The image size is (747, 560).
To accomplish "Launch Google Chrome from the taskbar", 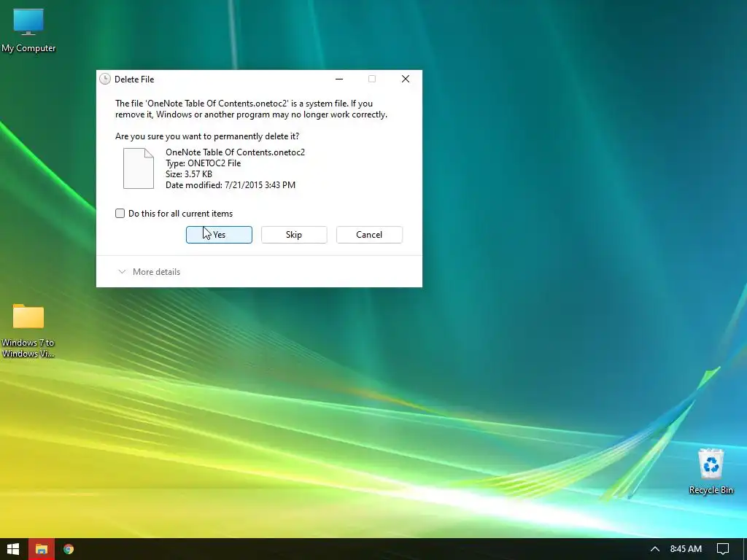I will coord(69,549).
